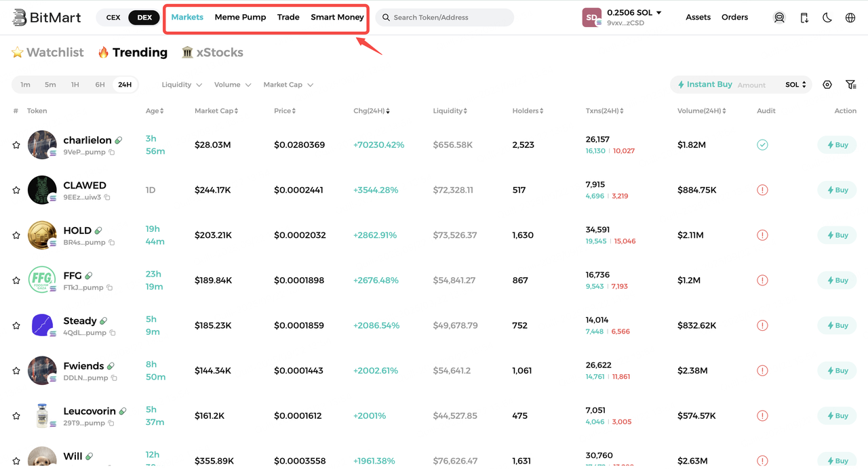Screen dimensions: 868x469
Task: Switch to dark mode via moon icon
Action: point(827,17)
